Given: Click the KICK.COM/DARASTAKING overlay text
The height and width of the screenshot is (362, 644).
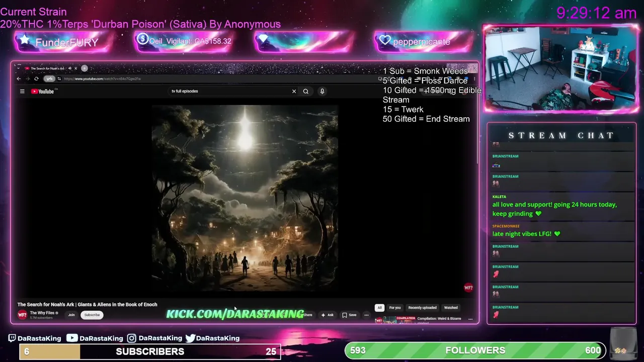Looking at the screenshot, I should [x=235, y=314].
